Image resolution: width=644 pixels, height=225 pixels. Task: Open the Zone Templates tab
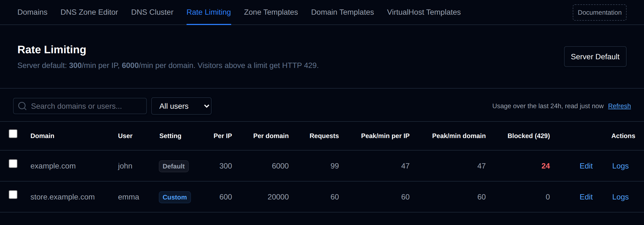[271, 12]
